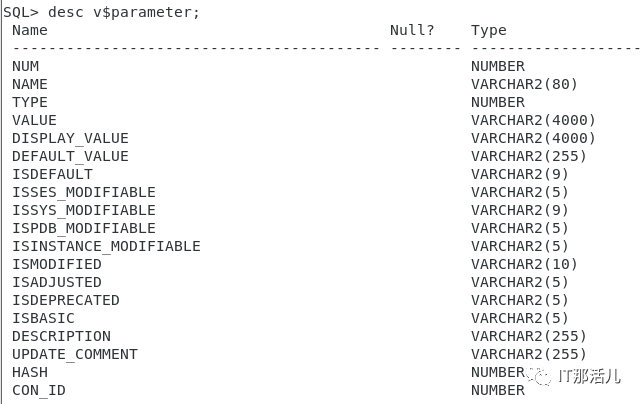This screenshot has width=641, height=404.
Task: Select the ISSYS_MODIFIABLE entry
Action: [84, 210]
